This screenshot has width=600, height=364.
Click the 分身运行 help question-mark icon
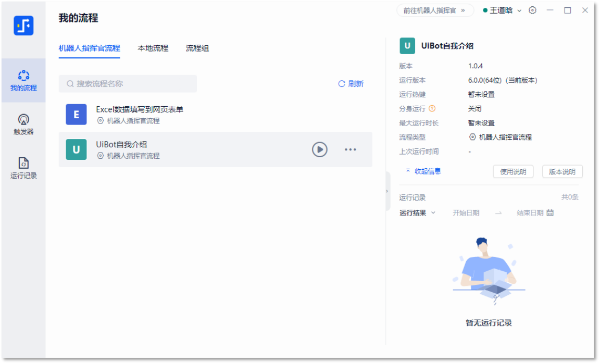point(432,109)
